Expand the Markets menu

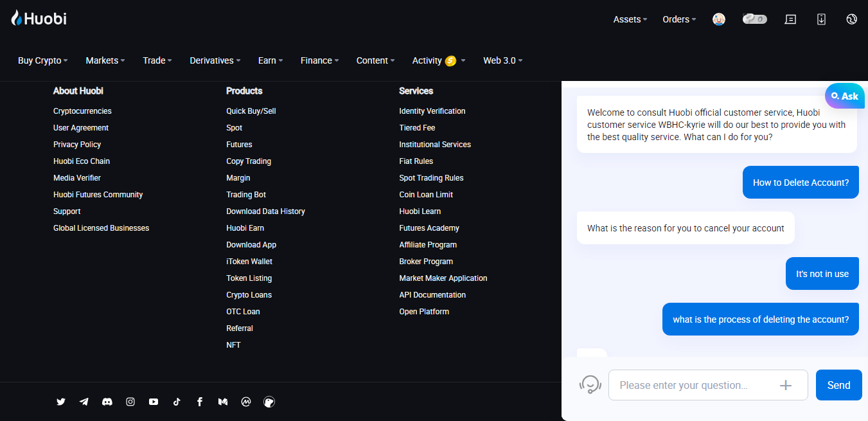105,60
